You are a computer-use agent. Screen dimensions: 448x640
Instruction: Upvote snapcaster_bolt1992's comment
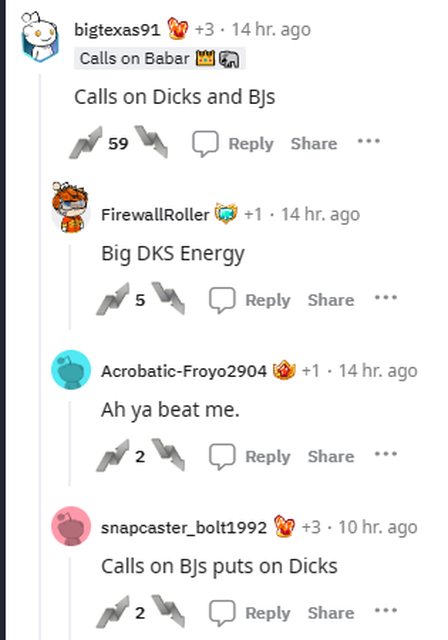(113, 612)
